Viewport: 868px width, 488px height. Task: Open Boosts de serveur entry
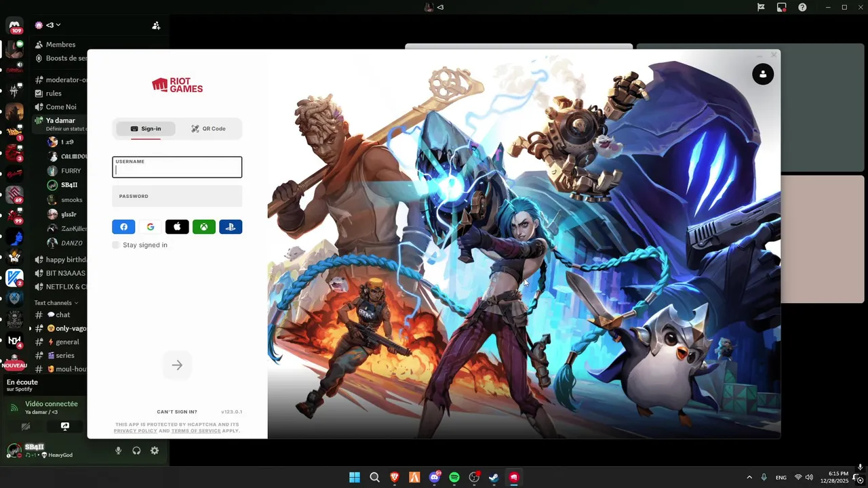[60, 58]
